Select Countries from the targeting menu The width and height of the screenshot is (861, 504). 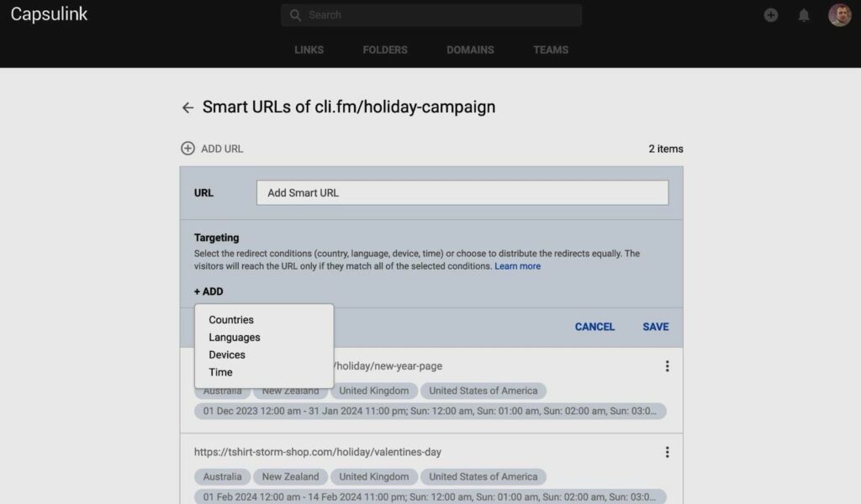tap(231, 320)
